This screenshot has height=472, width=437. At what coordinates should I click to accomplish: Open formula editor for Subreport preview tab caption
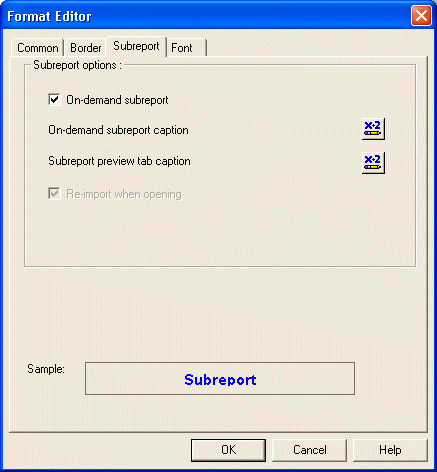[373, 163]
